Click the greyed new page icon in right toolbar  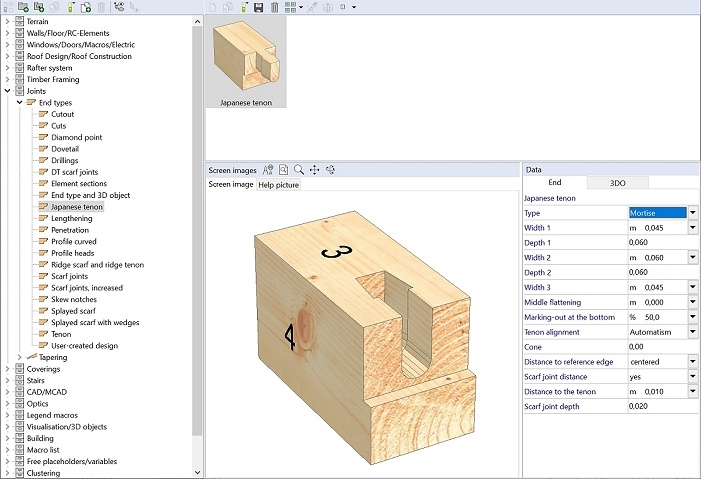[213, 7]
